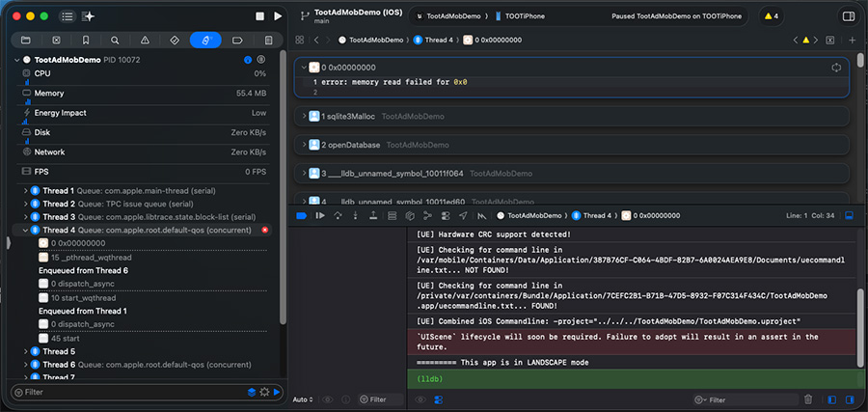Screen dimensions: 868x412
Task: Open the Find navigator magnifier tab
Action: tap(115, 40)
